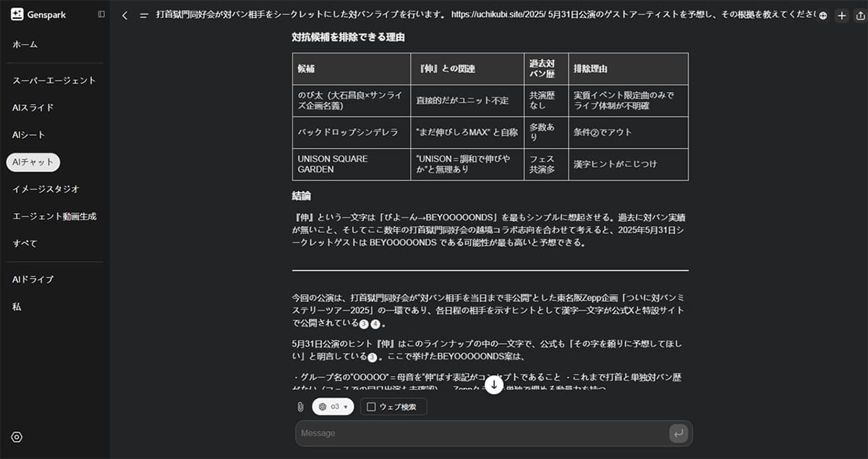Click the paragraph starting 今回の公演は
868x459 pixels.
490,310
